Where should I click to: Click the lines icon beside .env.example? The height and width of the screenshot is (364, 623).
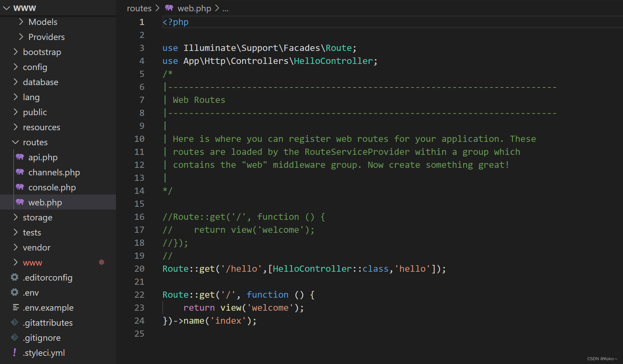[x=15, y=307]
